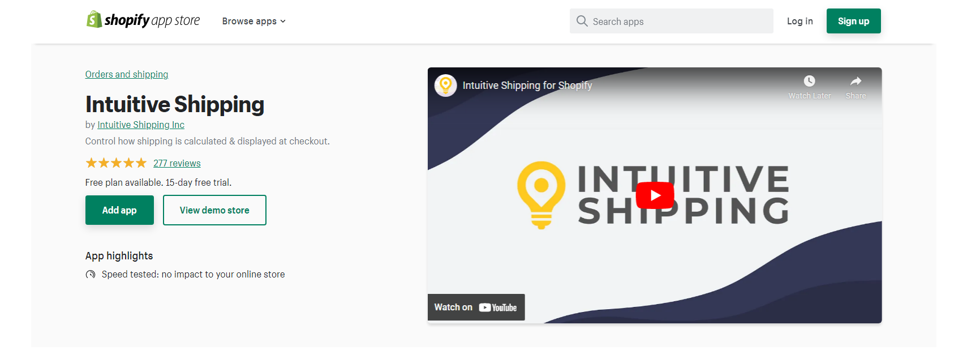Viewport: 980px width, 363px height.
Task: Click the Browse apps chevron arrow
Action: click(x=283, y=22)
